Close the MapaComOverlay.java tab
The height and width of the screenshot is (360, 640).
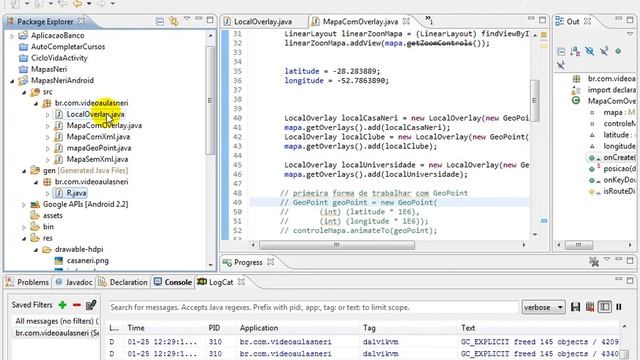point(406,21)
